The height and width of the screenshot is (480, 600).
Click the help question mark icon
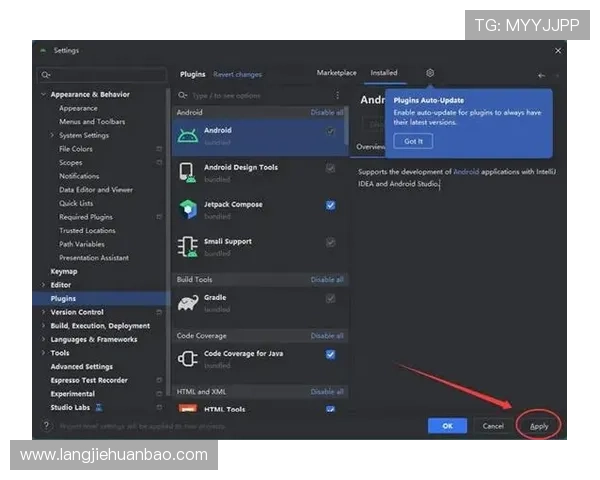[x=46, y=425]
